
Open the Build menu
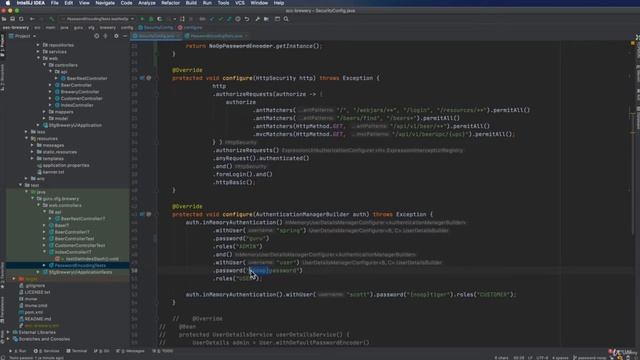191,3
